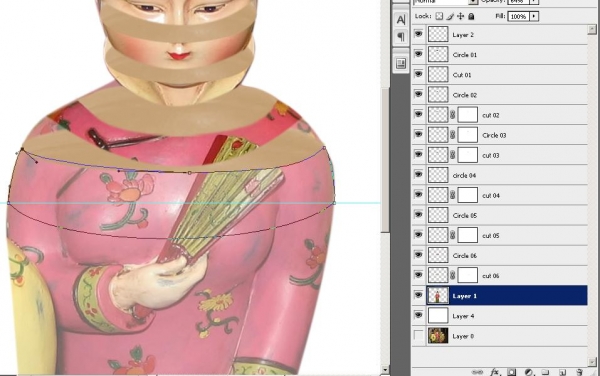Create new fill or adjustment layer
This screenshot has height=376, width=600.
[x=529, y=372]
